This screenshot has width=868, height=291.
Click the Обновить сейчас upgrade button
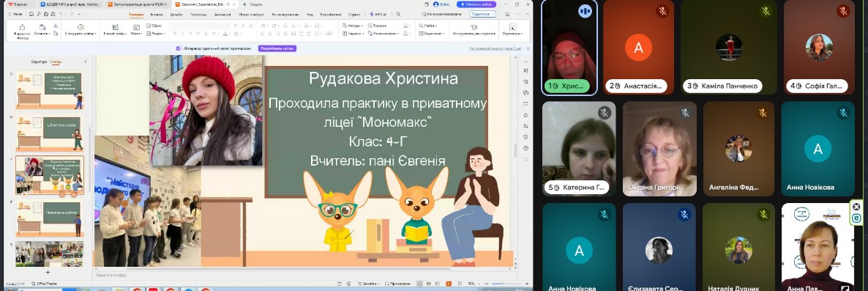tap(476, 4)
